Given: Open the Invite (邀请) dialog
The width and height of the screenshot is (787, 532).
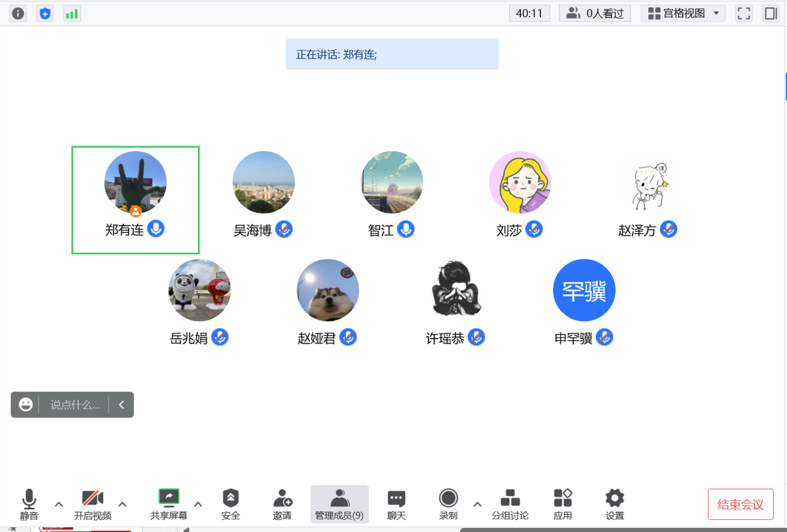Looking at the screenshot, I should point(282,505).
